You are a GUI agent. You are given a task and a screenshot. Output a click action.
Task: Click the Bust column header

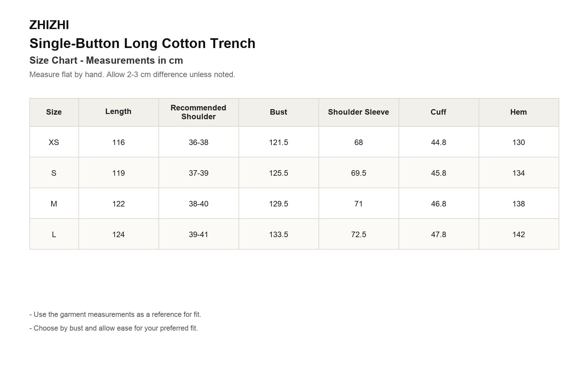[x=278, y=112]
